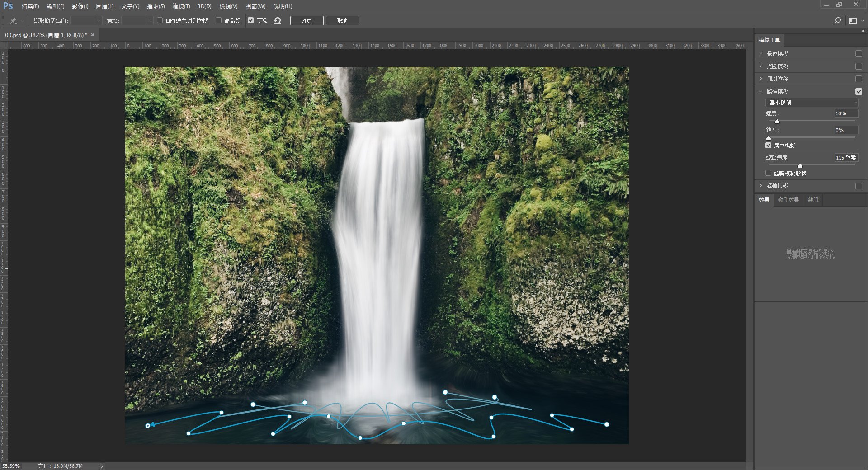Expand the 迴轉模糊 section
Viewport: 868px width, 470px height.
761,186
